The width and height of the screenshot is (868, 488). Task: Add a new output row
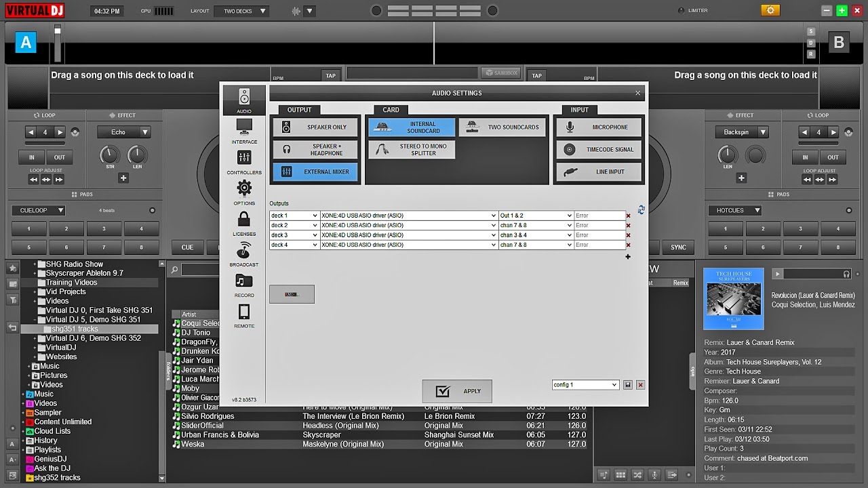click(x=628, y=257)
